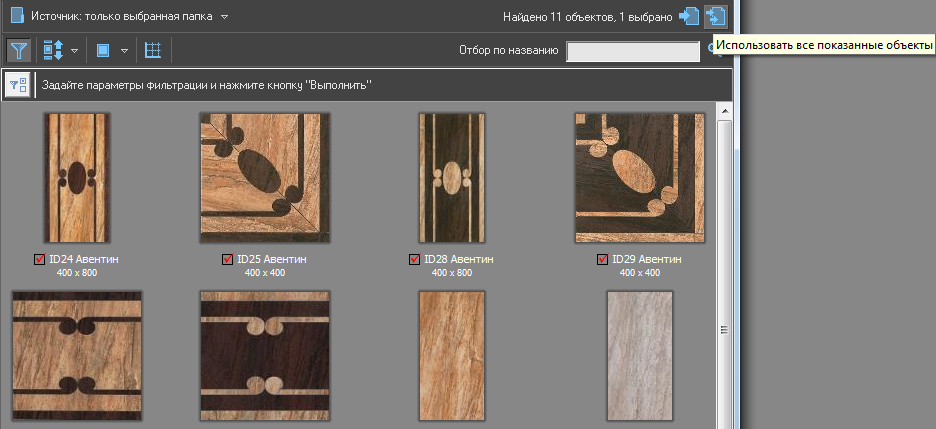Viewport: 936px width, 429px height.
Task: Select the gray wood texture tile thumbnail
Action: (x=639, y=355)
